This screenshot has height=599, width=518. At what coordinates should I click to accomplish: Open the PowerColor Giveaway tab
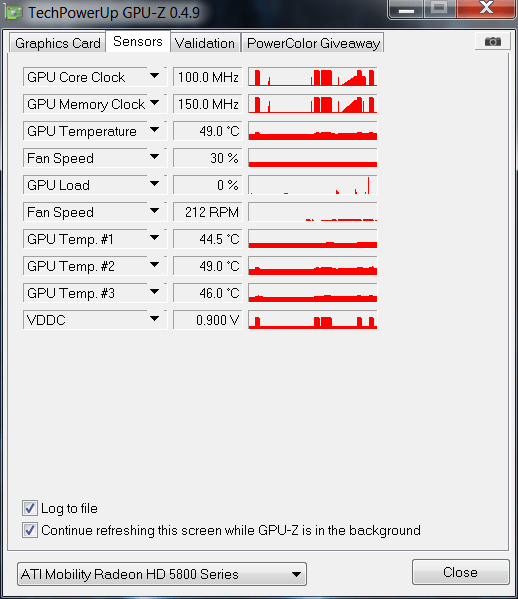click(x=313, y=43)
